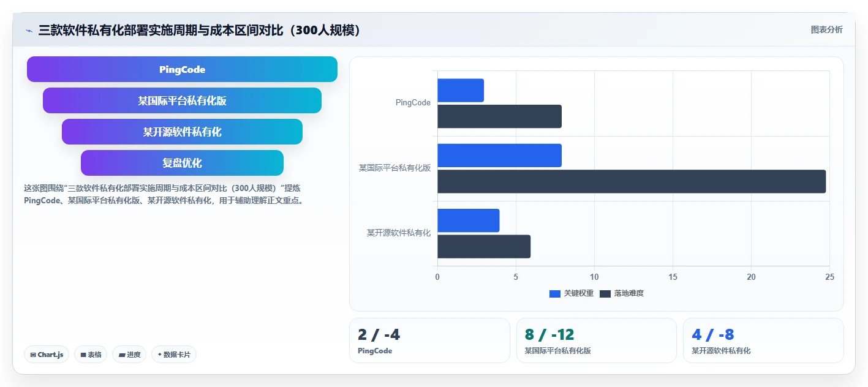Click the 图表分析 label in header
Screen dimensions: 868x387
pyautogui.click(x=826, y=29)
